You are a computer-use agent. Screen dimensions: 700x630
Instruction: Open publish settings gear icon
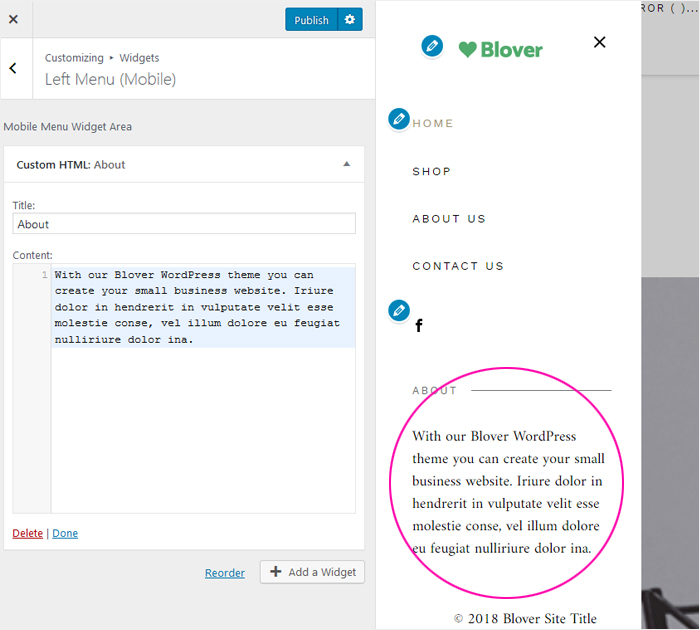pos(350,20)
